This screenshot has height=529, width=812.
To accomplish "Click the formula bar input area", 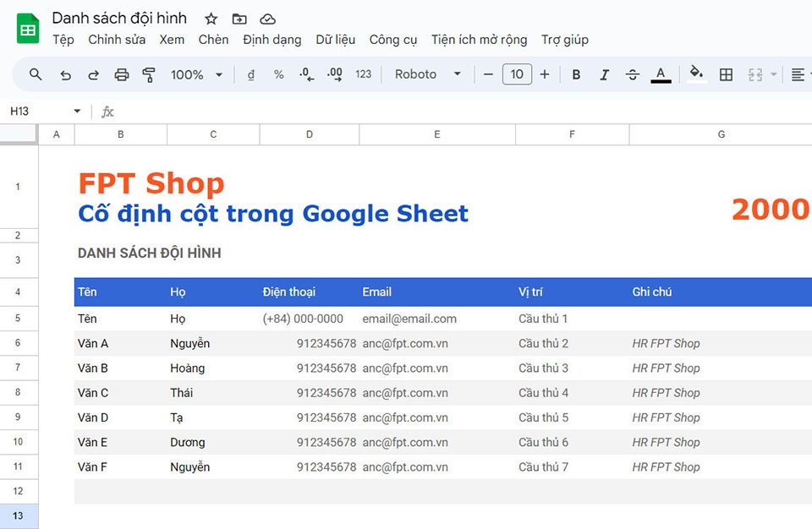I will tap(464, 112).
